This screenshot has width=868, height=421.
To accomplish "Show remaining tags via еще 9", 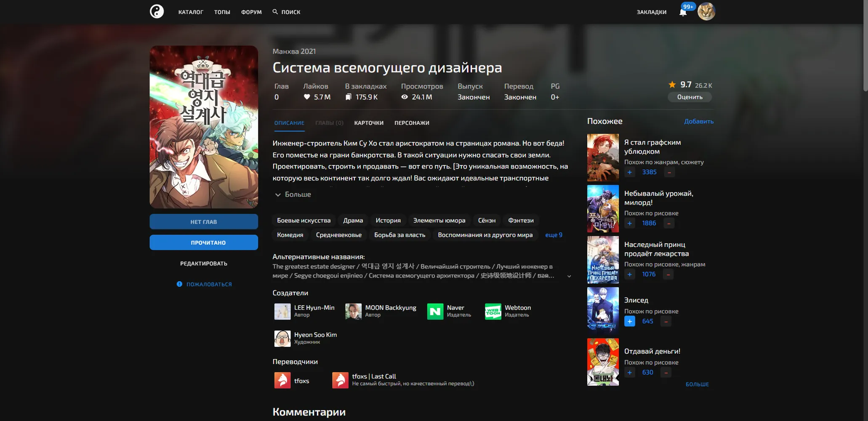I will [x=554, y=235].
